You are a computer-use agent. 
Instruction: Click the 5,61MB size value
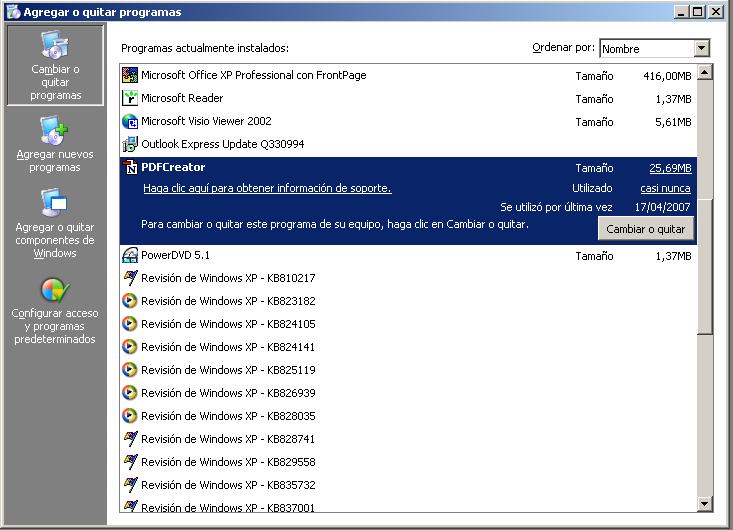(x=673, y=122)
